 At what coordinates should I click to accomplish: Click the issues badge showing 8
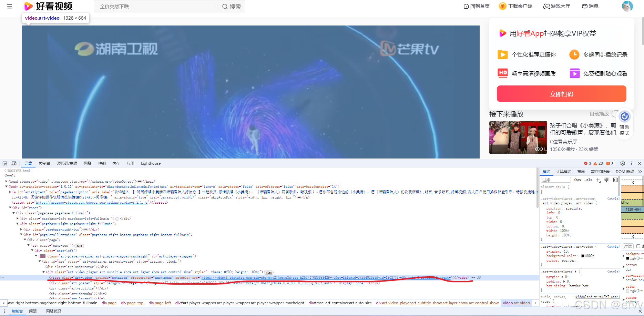pos(610,163)
